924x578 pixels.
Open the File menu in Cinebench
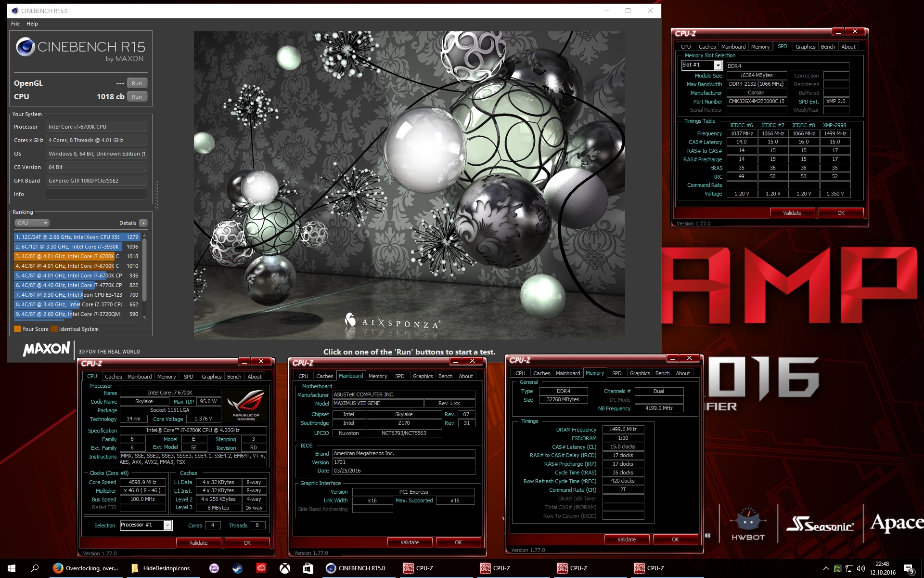tap(15, 24)
